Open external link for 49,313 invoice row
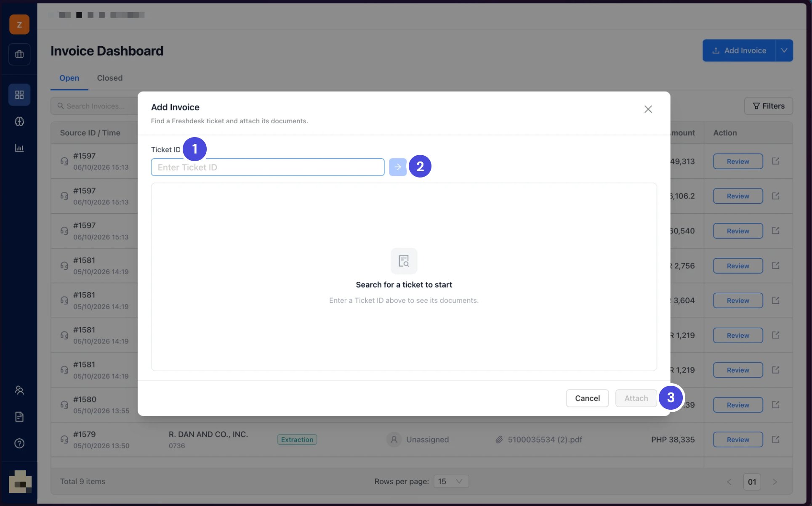The height and width of the screenshot is (506, 812). 775,161
